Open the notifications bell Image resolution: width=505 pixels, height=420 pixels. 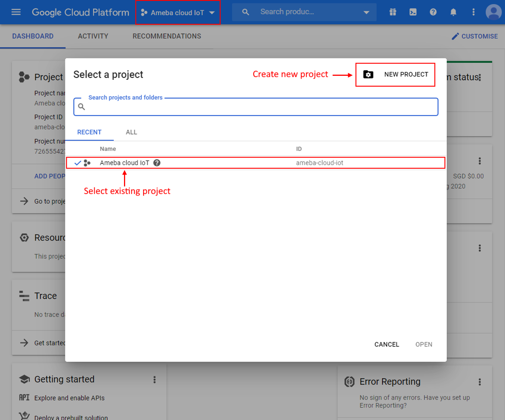coord(453,12)
